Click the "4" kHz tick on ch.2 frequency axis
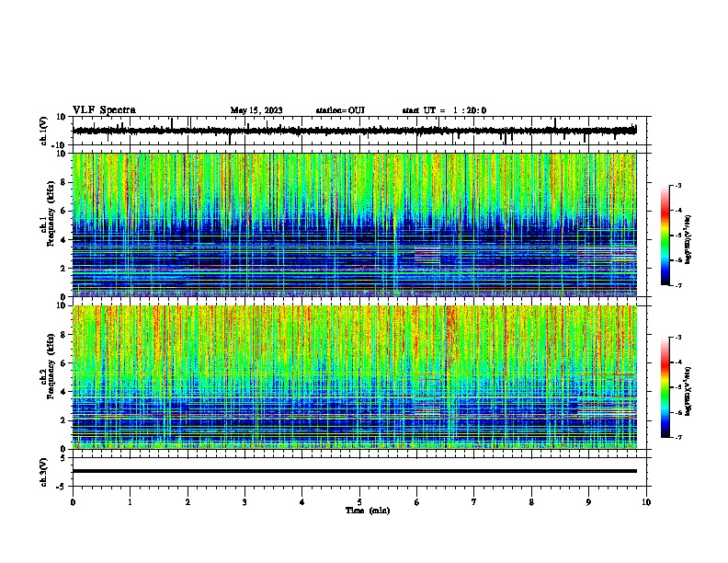Image resolution: width=728 pixels, height=563 pixels. [x=64, y=392]
